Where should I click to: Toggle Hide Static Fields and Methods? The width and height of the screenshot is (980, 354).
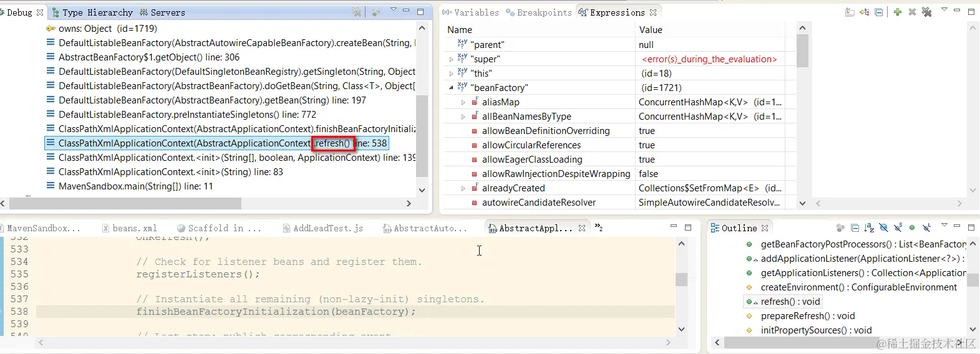click(x=898, y=228)
